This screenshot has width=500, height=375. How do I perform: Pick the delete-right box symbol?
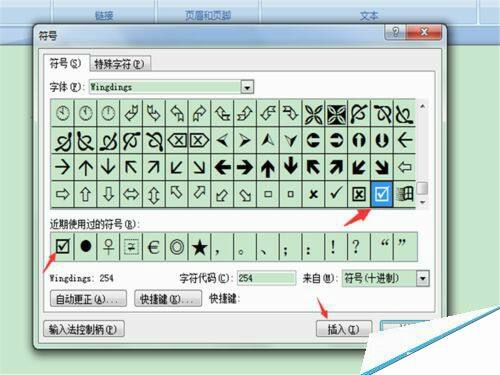click(199, 140)
